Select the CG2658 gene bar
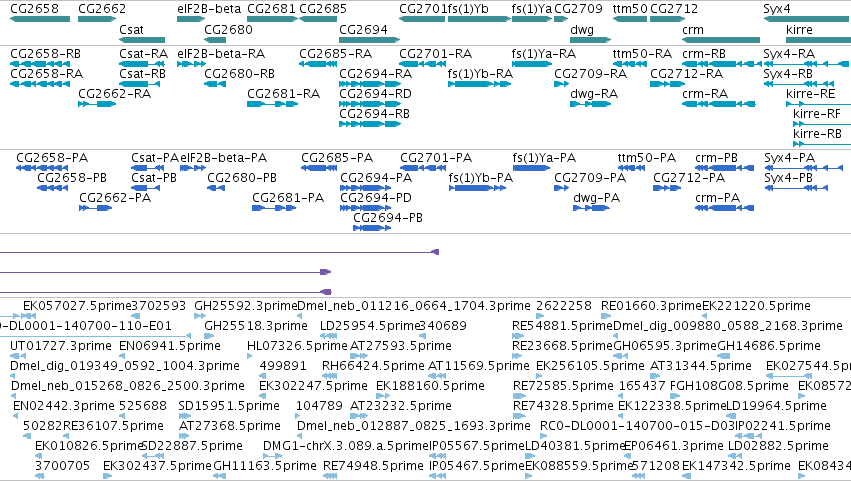 pyautogui.click(x=40, y=19)
